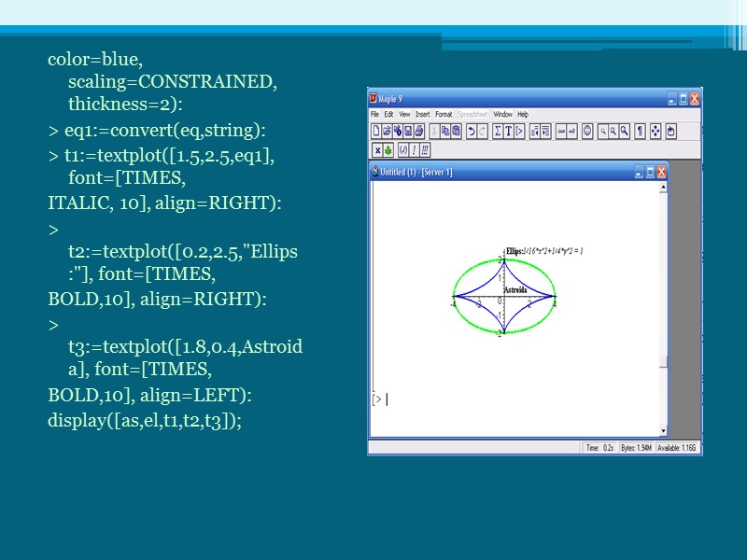Maximize the Untitled (1) worksheet window
This screenshot has height=560, width=747.
point(650,173)
